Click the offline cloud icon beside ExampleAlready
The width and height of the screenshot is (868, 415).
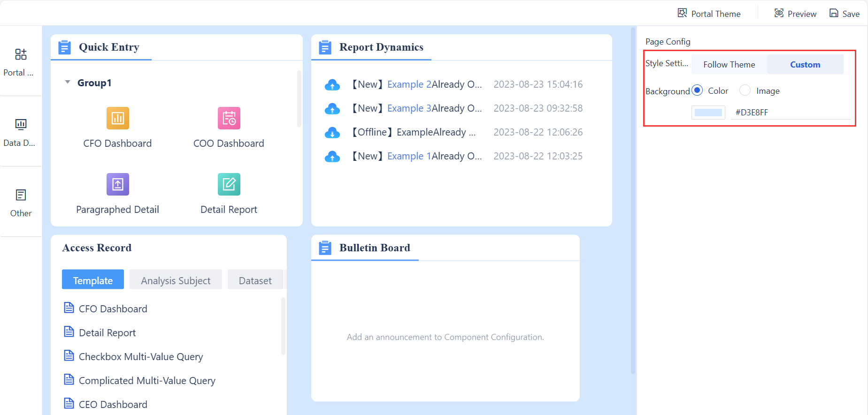click(332, 133)
